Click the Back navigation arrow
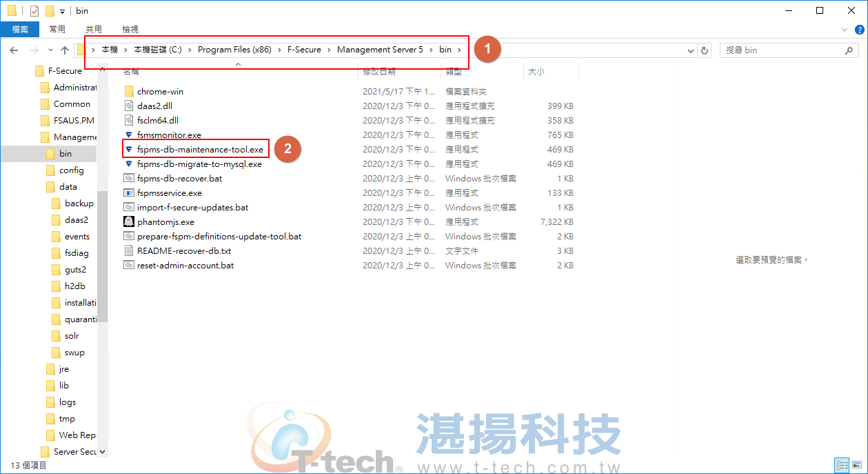Image resolution: width=868 pixels, height=474 pixels. point(14,50)
